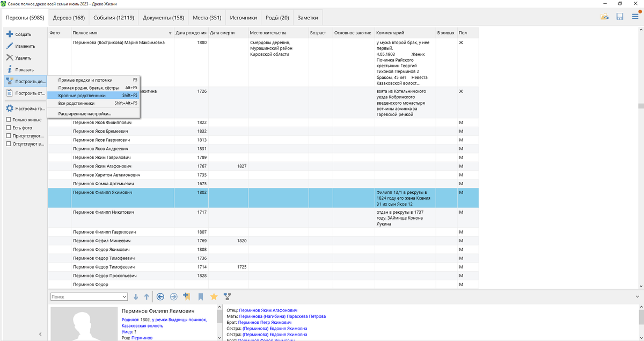
Task: Click the birthplace link у речки Выдрицы починок
Action: click(180, 320)
